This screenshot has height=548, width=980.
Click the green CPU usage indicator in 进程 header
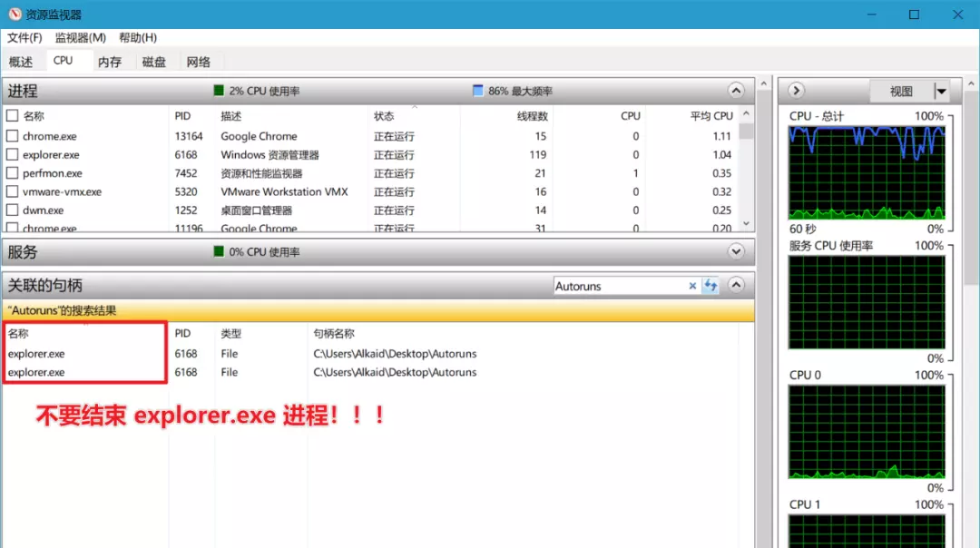(x=219, y=91)
